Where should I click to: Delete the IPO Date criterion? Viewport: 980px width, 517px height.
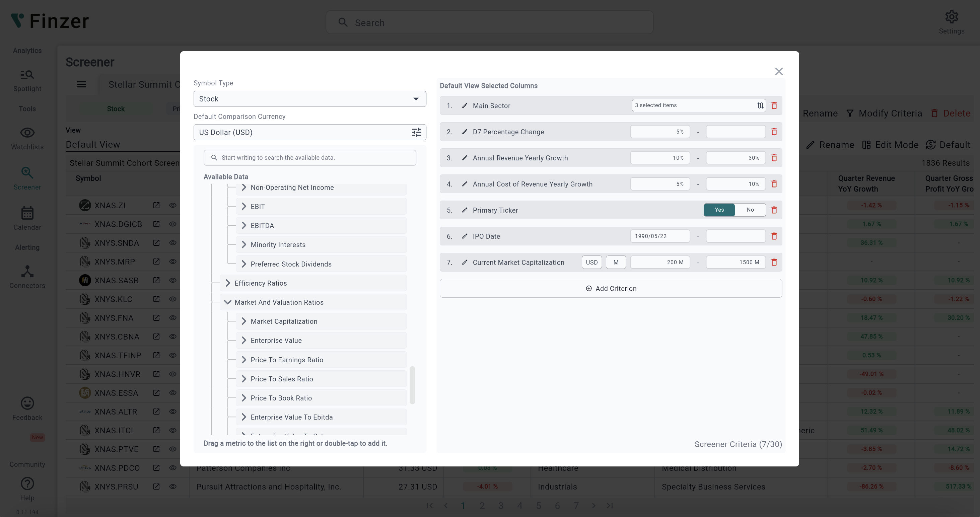pos(774,236)
